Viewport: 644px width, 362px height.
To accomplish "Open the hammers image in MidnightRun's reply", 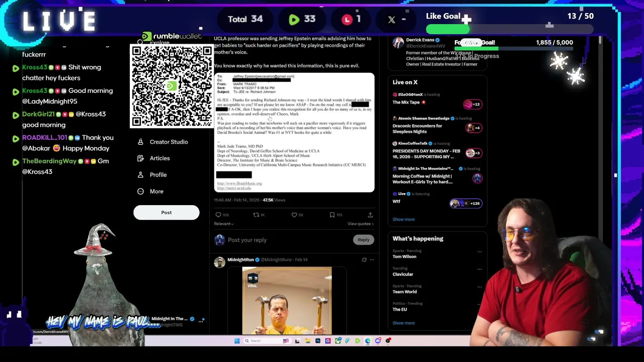I will click(287, 301).
